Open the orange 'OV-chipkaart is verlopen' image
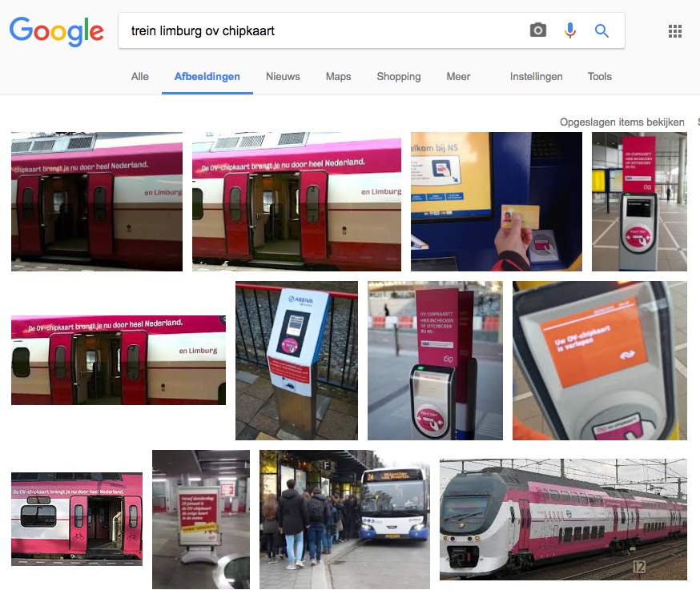The height and width of the screenshot is (590, 700). coord(599,360)
